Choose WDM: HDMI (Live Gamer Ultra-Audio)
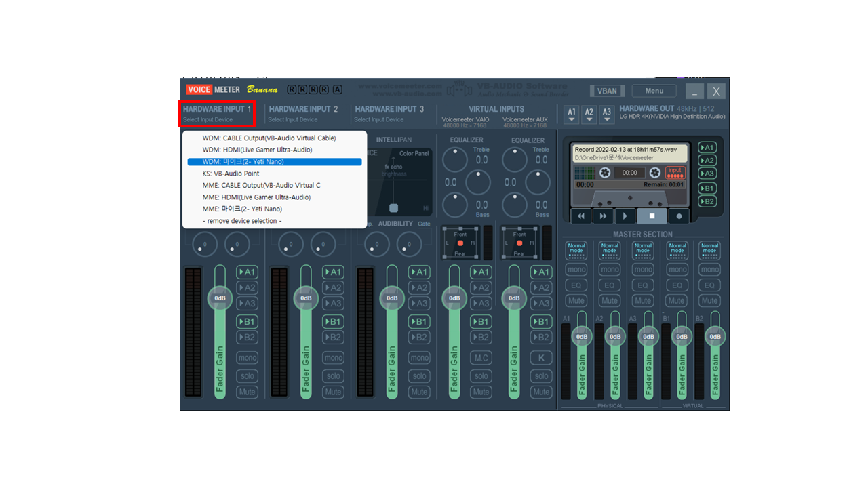The width and height of the screenshot is (868, 488). pyautogui.click(x=275, y=150)
